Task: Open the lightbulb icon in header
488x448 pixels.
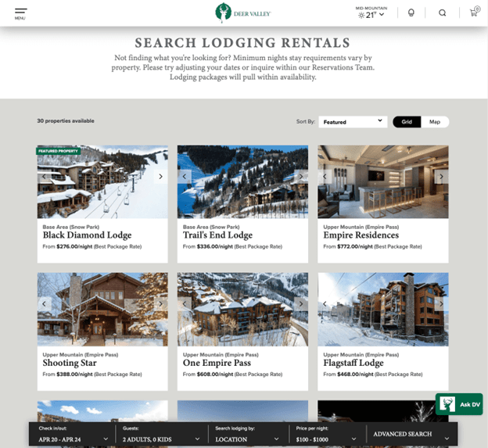Action: click(x=411, y=13)
